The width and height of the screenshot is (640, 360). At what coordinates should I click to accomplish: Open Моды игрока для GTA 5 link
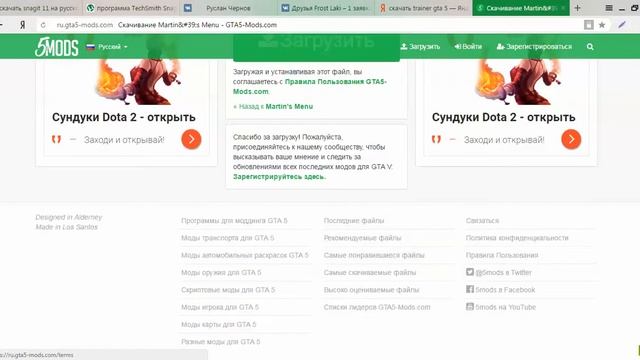tap(220, 307)
